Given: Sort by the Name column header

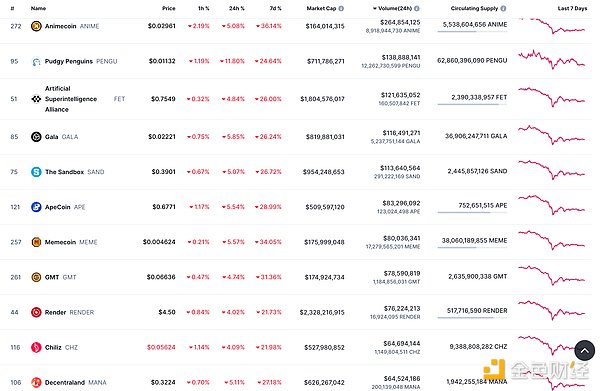Looking at the screenshot, I should [x=38, y=8].
